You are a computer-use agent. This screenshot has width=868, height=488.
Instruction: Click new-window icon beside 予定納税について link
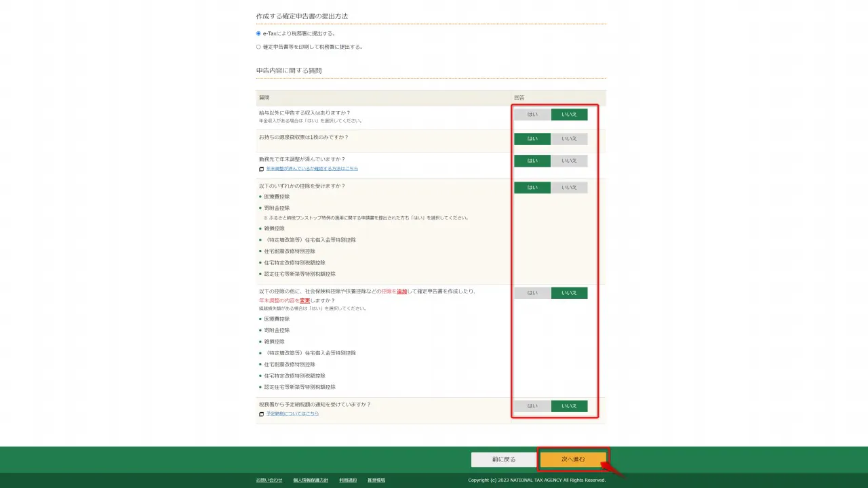pyautogui.click(x=261, y=413)
